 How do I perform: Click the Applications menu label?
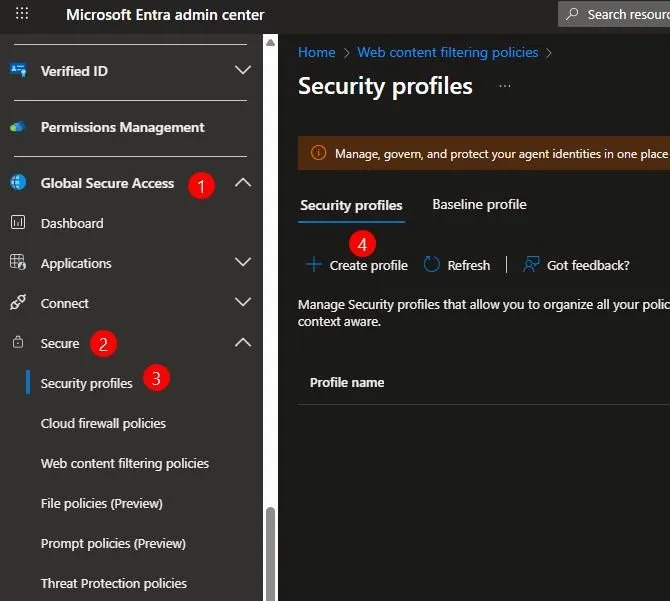click(x=76, y=264)
